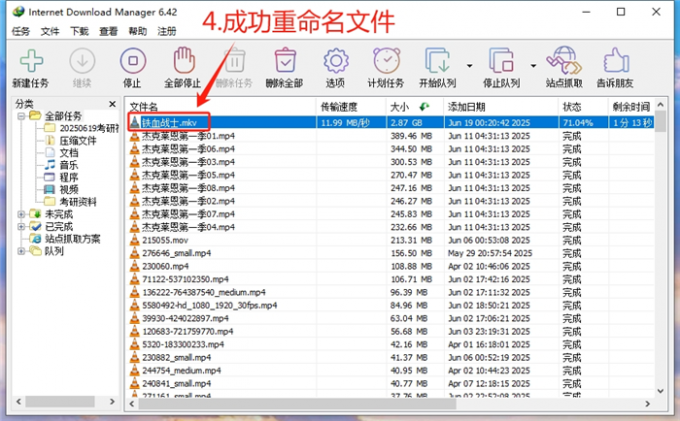Viewport: 680px width, 421px height.
Task: Click the file list horizontal scrollbar right arrow
Action: pyautogui.click(x=647, y=404)
